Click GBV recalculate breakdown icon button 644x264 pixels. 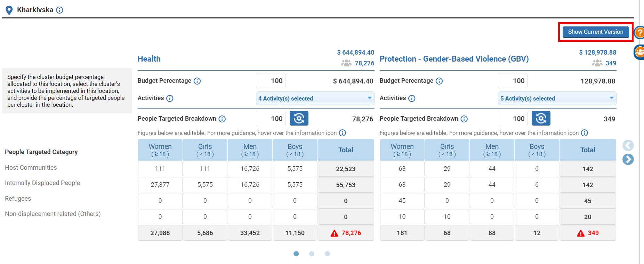541,119
